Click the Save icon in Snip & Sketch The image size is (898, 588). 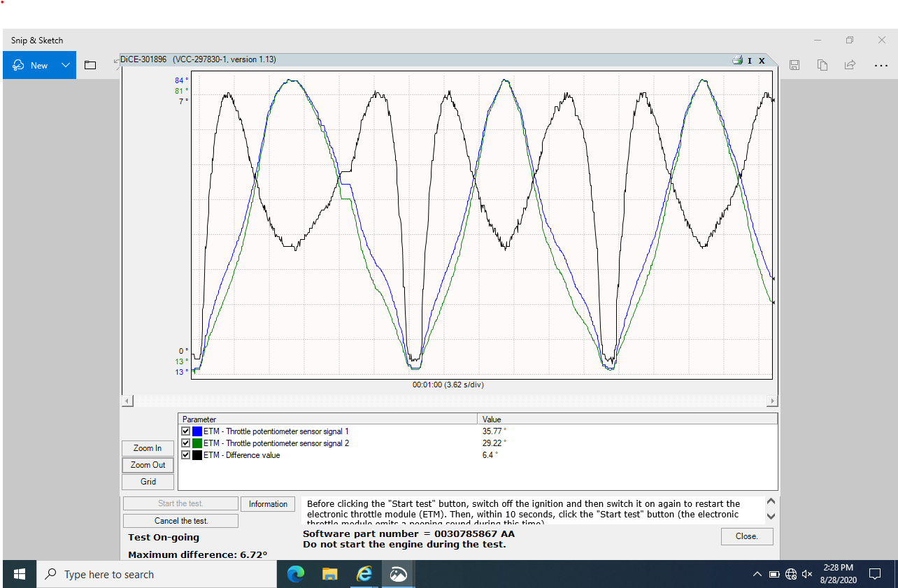tap(794, 65)
